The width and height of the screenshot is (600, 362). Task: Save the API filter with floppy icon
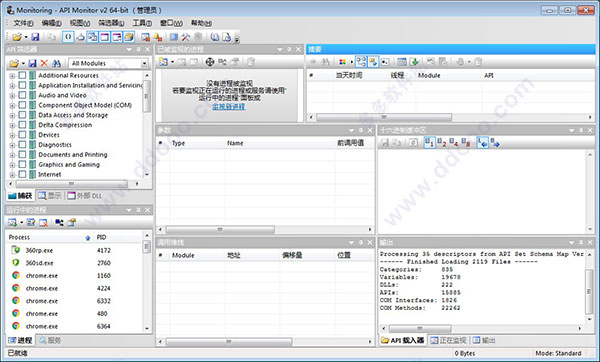pos(33,63)
